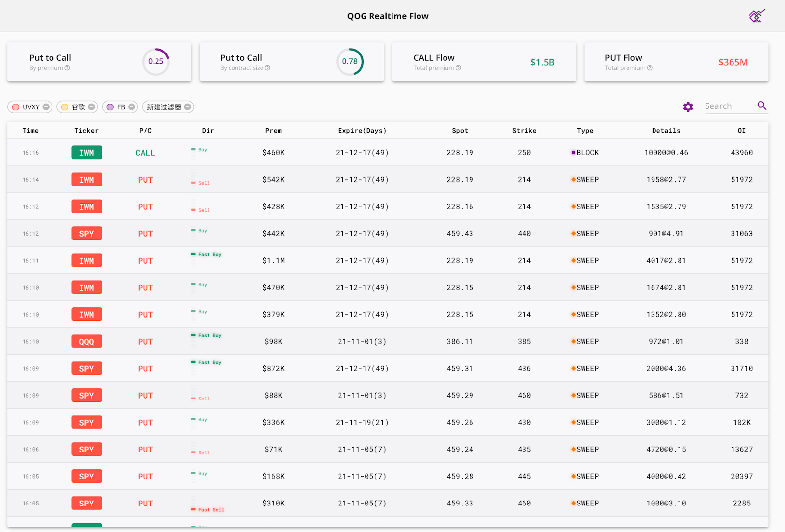This screenshot has width=785, height=532.
Task: Click Buy indicator in $336K row
Action: pyautogui.click(x=199, y=420)
